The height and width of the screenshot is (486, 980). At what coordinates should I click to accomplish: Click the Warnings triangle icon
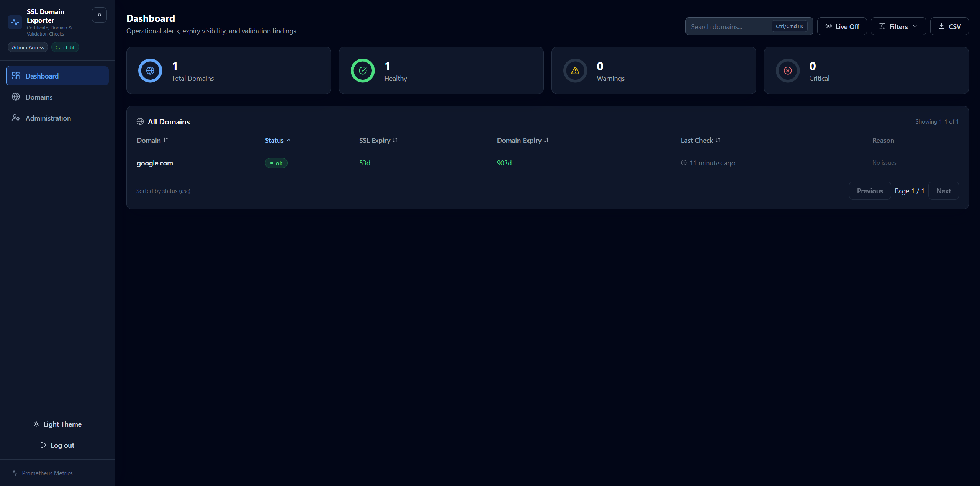(575, 70)
